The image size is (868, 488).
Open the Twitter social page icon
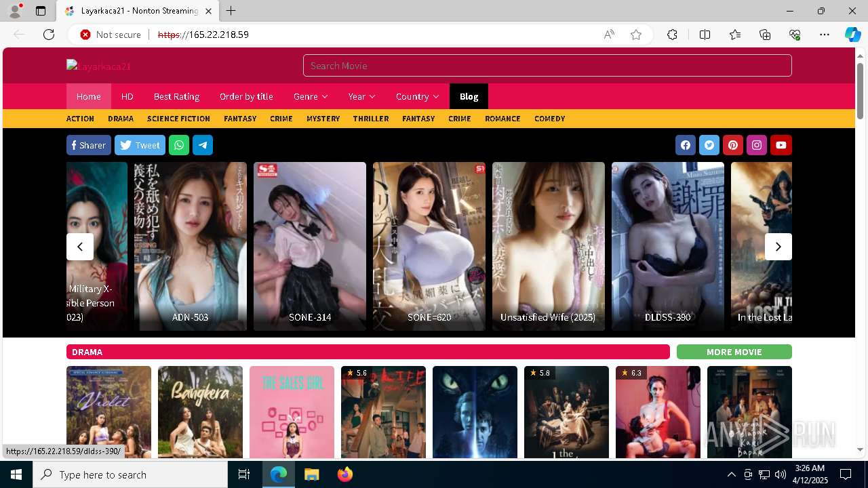(x=709, y=145)
